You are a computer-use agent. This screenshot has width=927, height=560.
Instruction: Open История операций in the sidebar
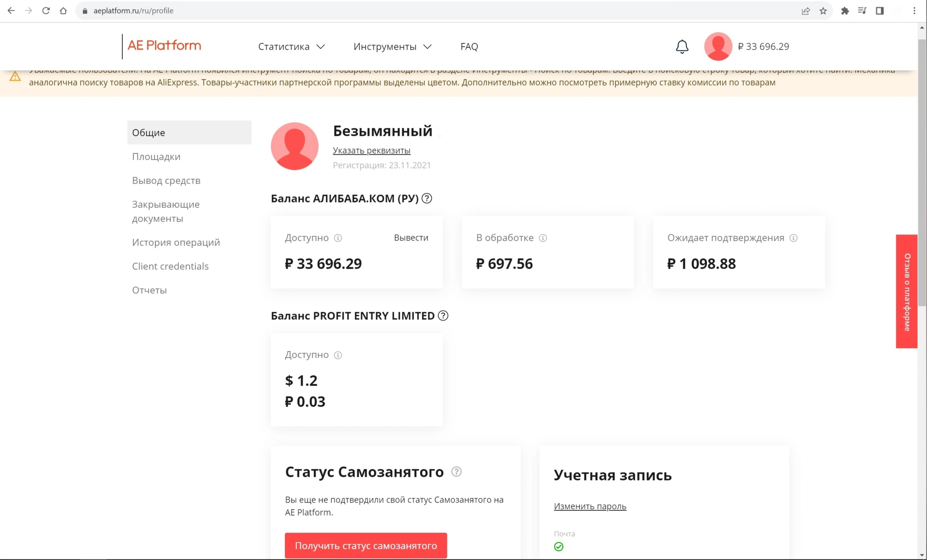(x=176, y=242)
